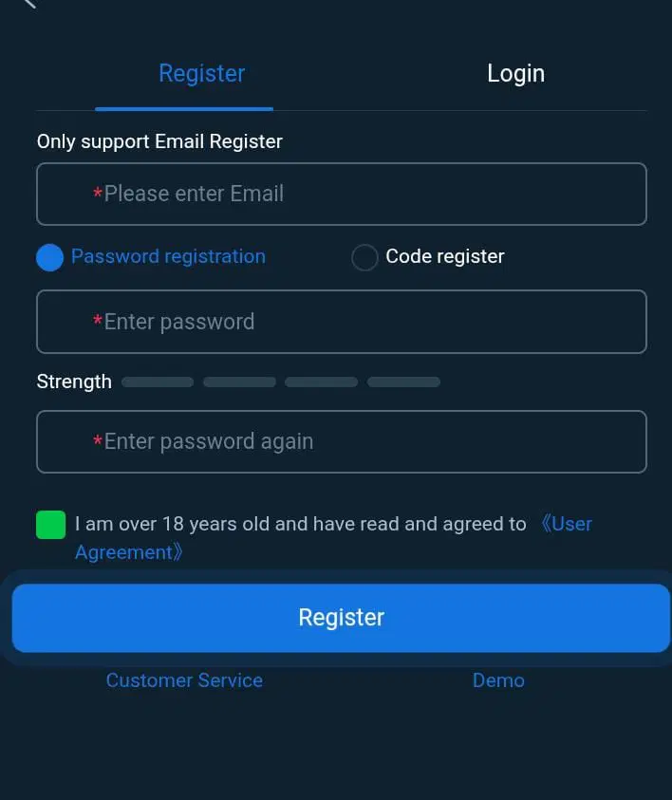
Task: Click the Strength label text
Action: (x=74, y=382)
